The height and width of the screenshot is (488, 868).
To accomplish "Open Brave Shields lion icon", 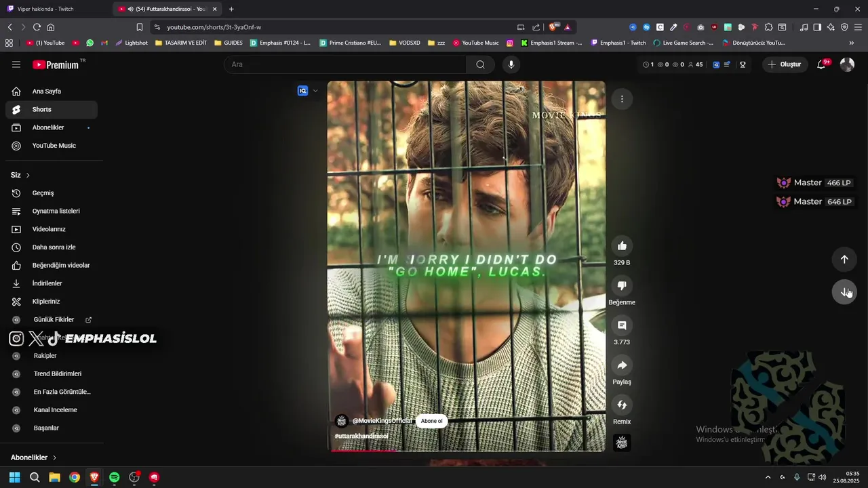I will click(554, 27).
